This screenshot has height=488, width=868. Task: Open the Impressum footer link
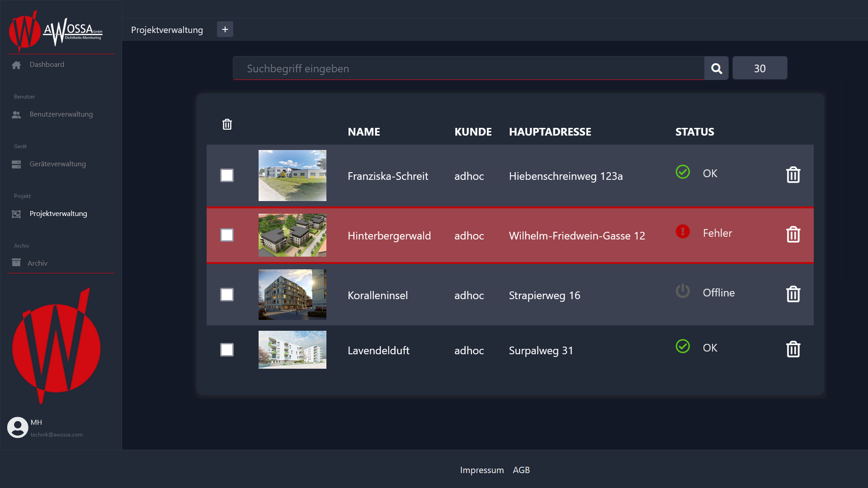481,470
